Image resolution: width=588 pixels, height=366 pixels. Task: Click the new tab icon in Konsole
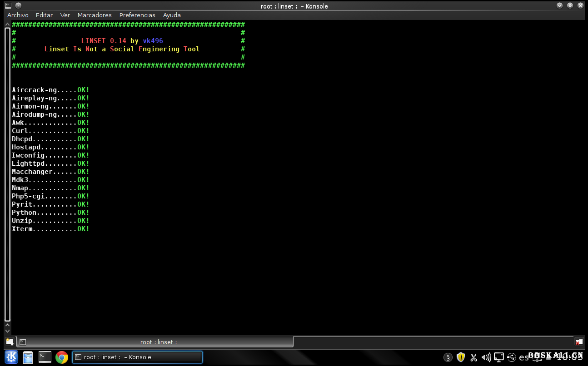pyautogui.click(x=10, y=342)
